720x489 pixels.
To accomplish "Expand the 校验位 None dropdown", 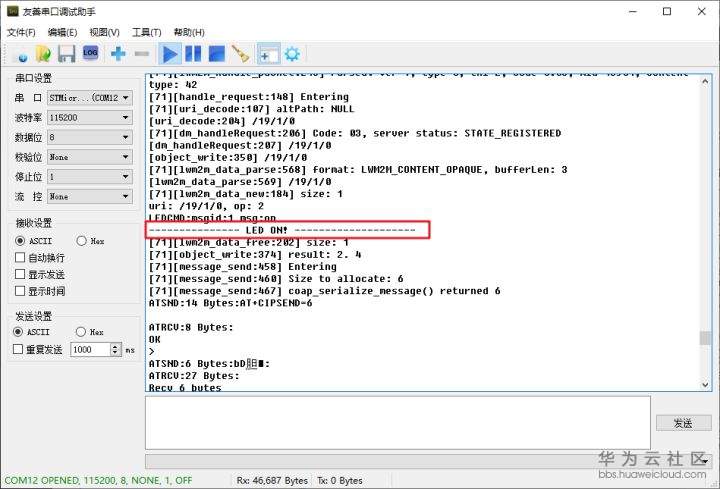I will 125,157.
